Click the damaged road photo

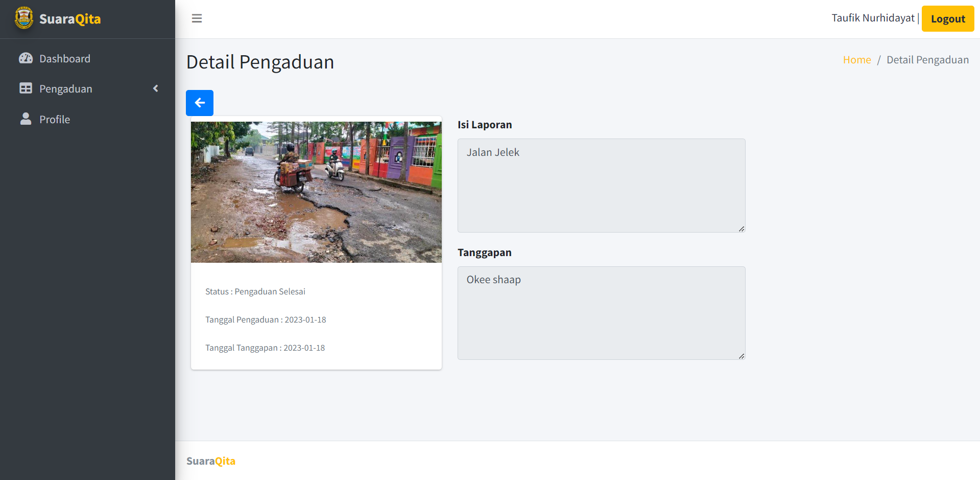pos(316,192)
